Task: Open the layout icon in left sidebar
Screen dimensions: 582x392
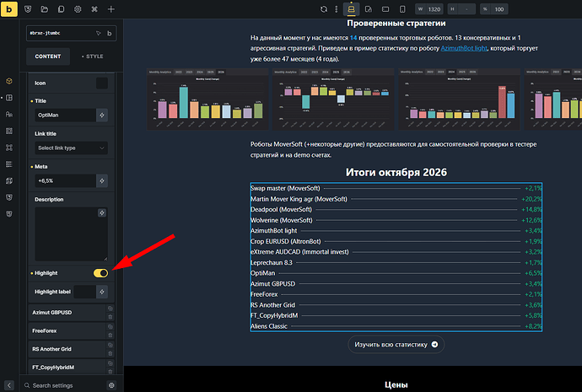Action: pos(9,98)
